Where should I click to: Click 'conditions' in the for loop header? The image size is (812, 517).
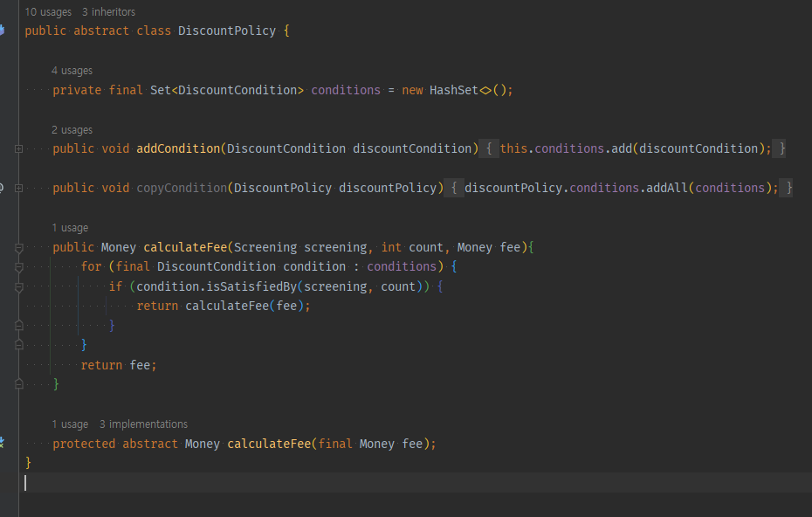[402, 266]
